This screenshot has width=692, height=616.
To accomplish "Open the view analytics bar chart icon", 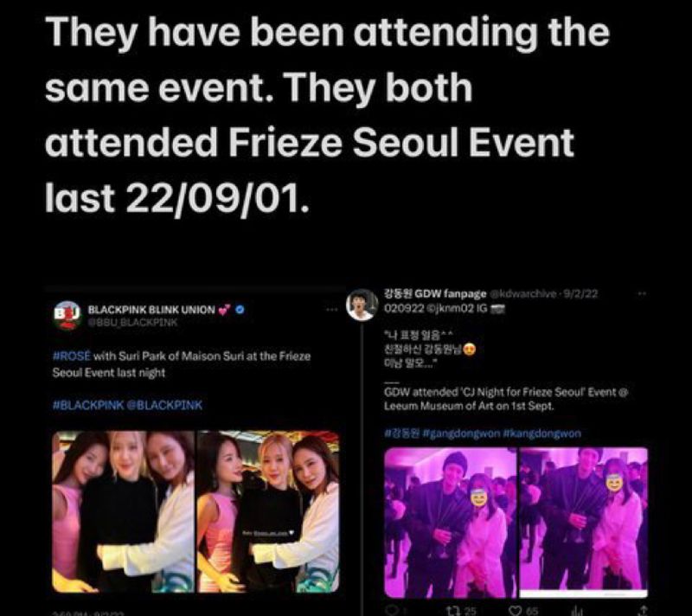I will point(579,611).
